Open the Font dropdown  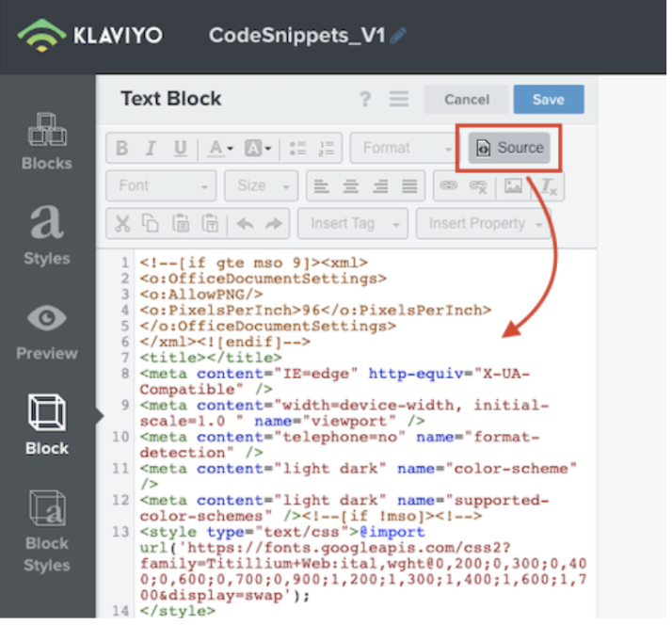(x=161, y=185)
